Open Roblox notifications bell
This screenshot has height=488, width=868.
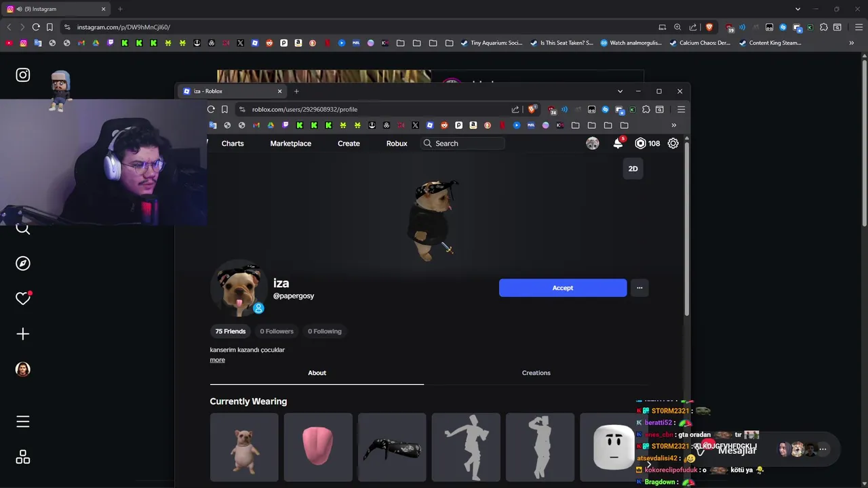(618, 143)
